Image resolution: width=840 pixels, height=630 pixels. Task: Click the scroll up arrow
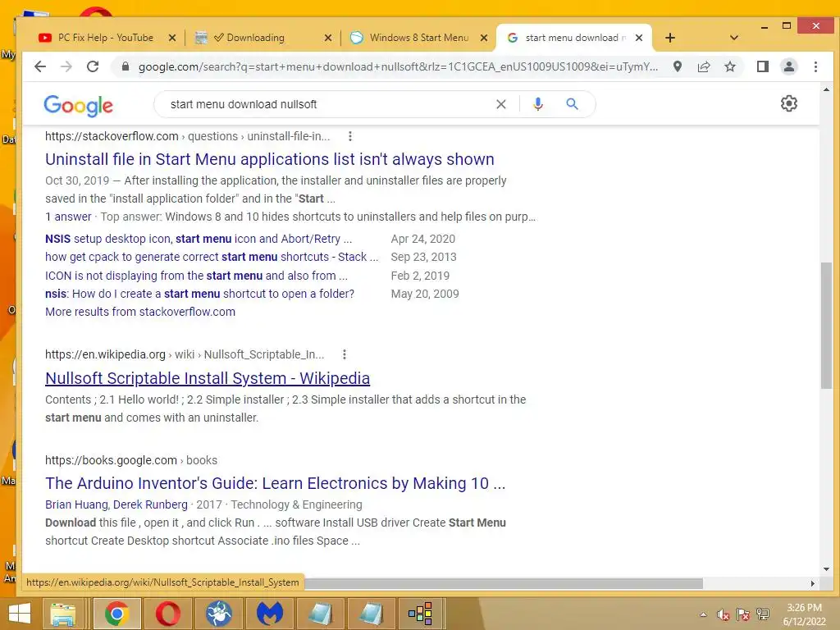pyautogui.click(x=825, y=90)
